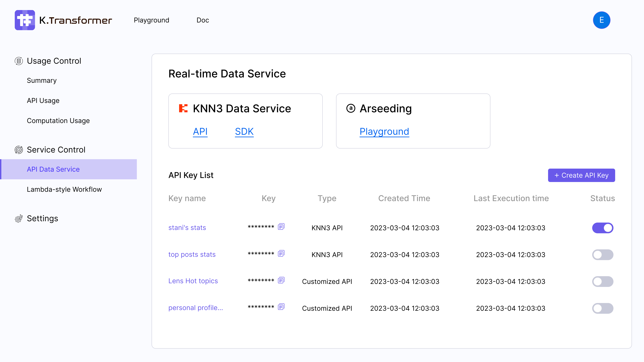Screen dimensions: 644x362
Task: Open Computation Usage in the sidebar
Action: click(58, 121)
